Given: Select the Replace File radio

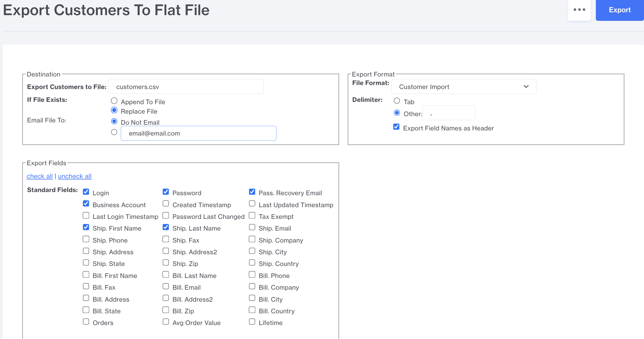Looking at the screenshot, I should coord(114,110).
